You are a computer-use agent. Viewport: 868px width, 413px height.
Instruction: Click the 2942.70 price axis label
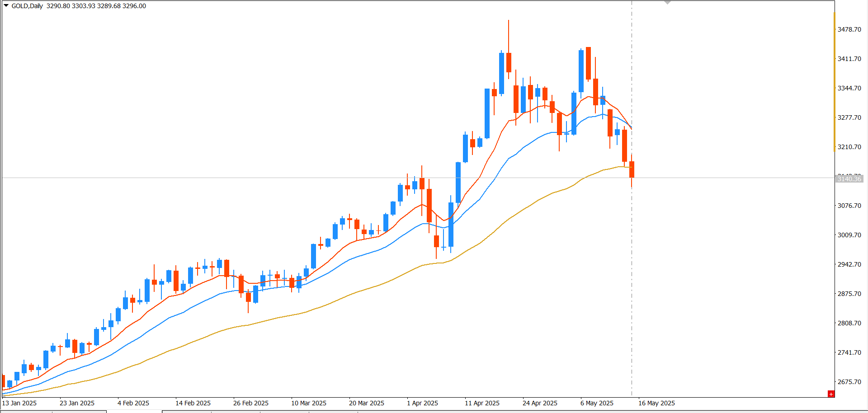pyautogui.click(x=849, y=264)
